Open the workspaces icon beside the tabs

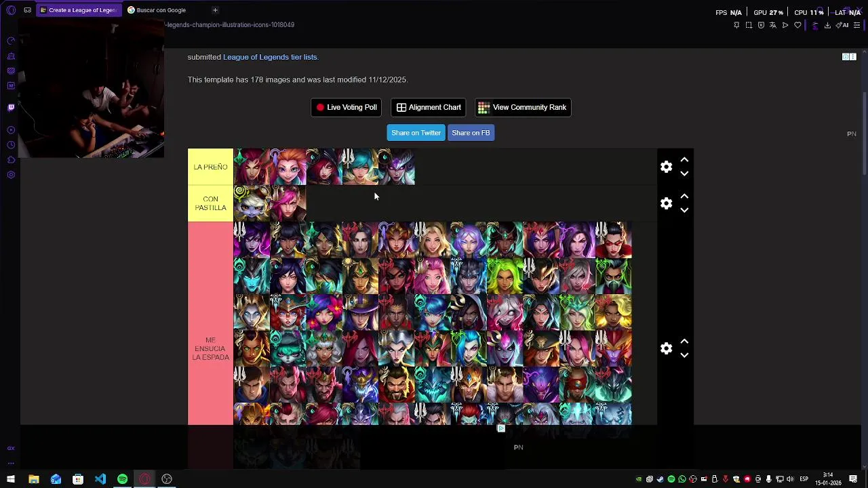(27, 10)
